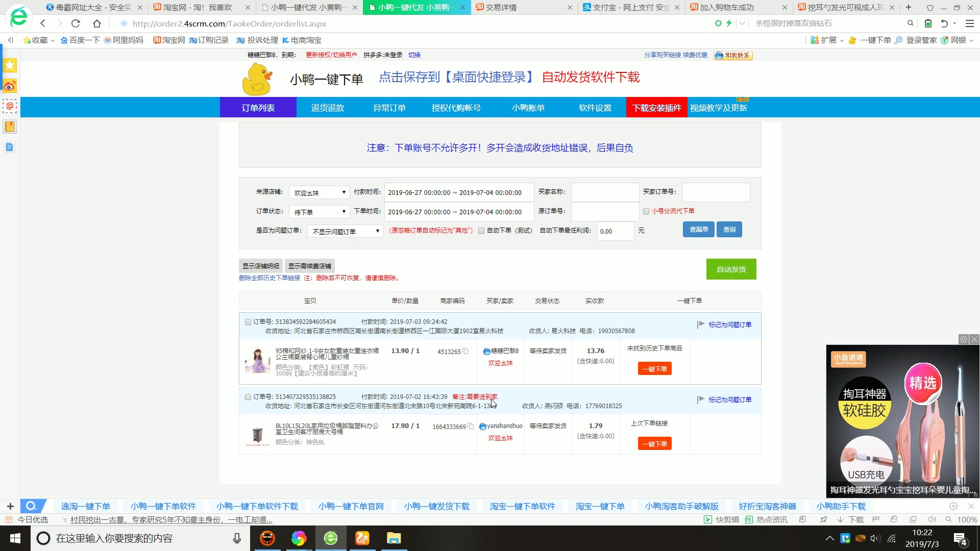Viewport: 980px width, 551px height.
Task: Click the taskbar microphone icon
Action: coord(237,538)
